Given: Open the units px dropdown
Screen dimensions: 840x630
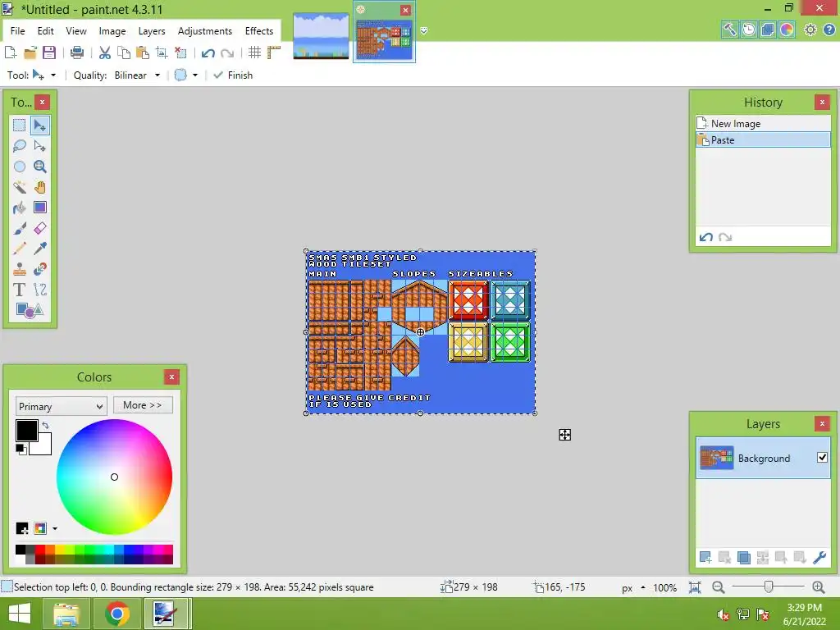Looking at the screenshot, I should coord(633,587).
